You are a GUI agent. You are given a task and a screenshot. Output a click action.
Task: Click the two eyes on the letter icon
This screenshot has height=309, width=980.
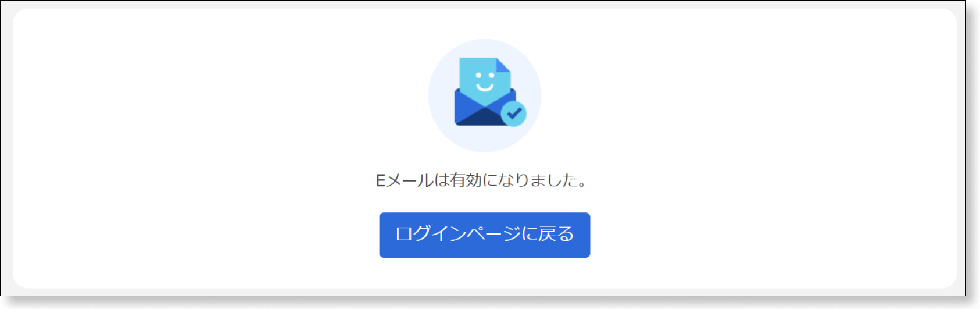coord(484,75)
